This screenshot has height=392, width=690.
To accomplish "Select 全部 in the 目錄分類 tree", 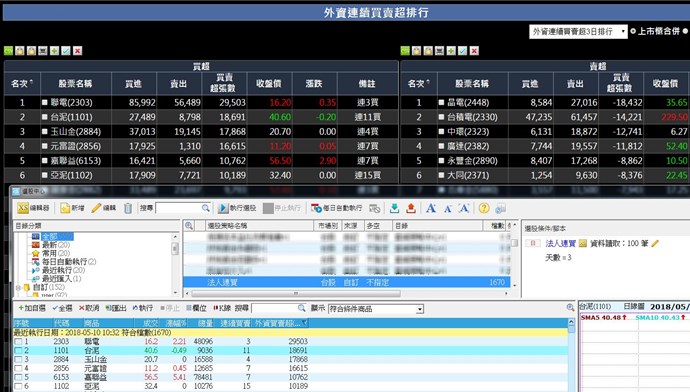I will pyautogui.click(x=57, y=237).
